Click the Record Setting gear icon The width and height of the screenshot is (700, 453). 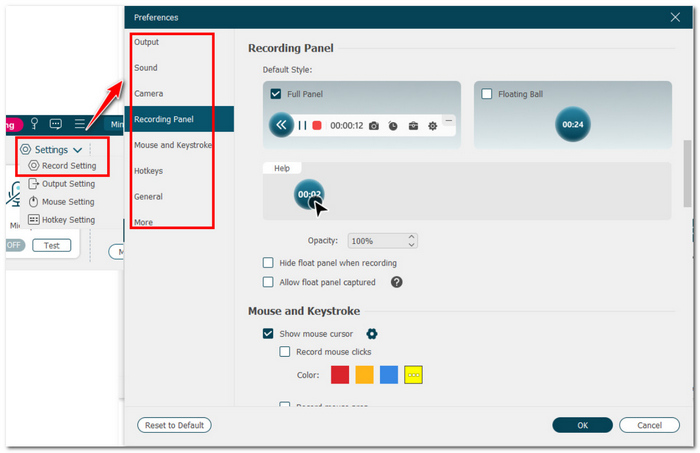(x=34, y=166)
